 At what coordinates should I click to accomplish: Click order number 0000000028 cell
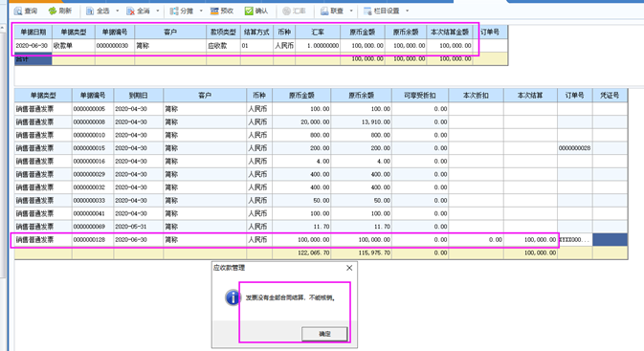[x=574, y=148]
